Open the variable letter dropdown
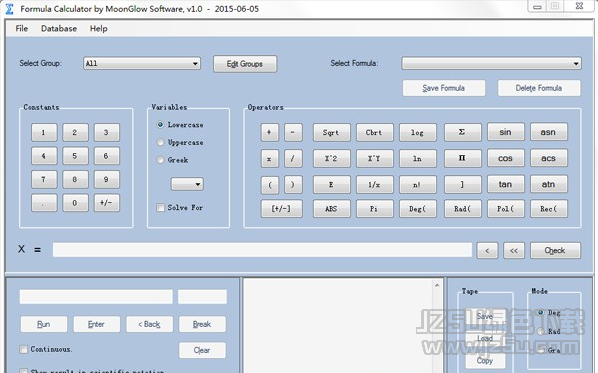The image size is (598, 373). (x=187, y=184)
